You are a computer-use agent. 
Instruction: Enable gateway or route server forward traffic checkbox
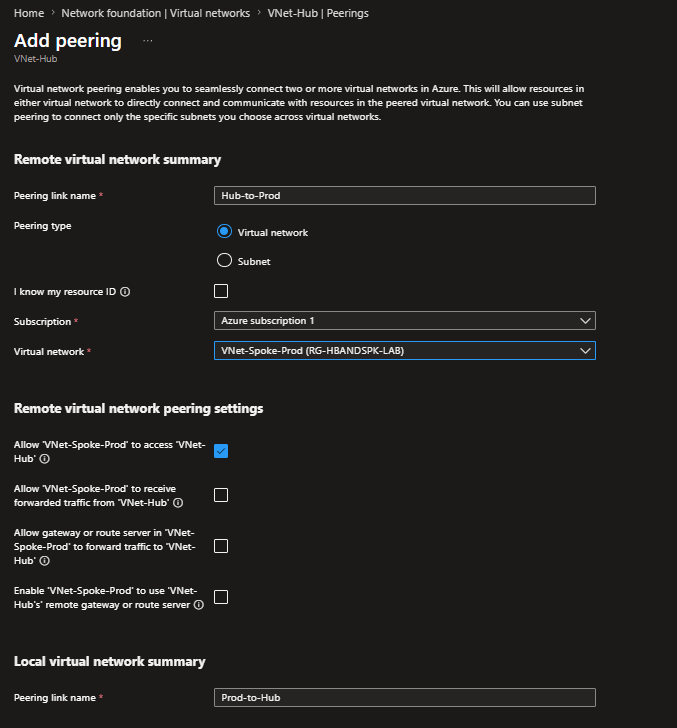click(x=221, y=546)
